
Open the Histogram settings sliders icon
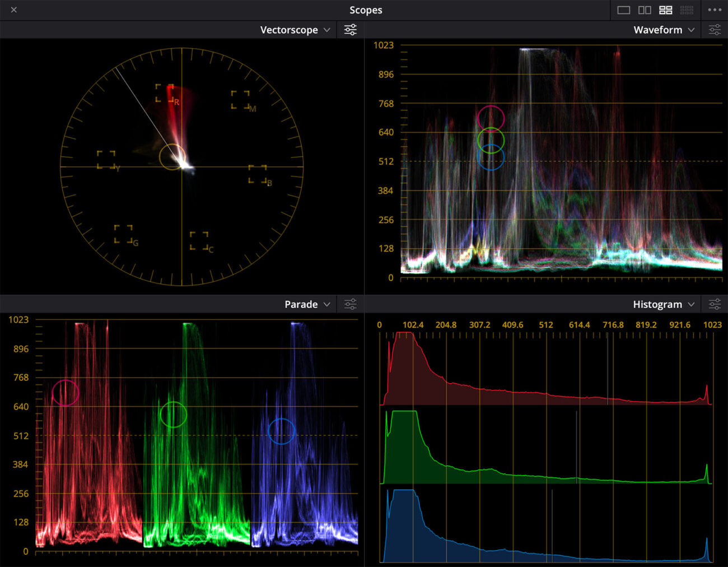(715, 304)
